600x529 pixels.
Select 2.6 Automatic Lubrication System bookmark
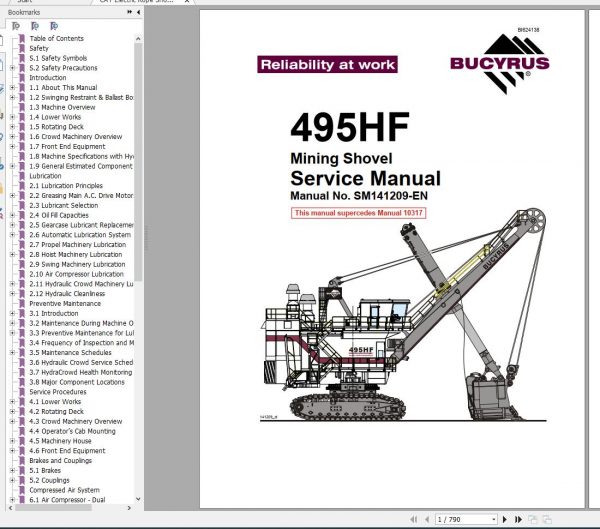pyautogui.click(x=80, y=235)
